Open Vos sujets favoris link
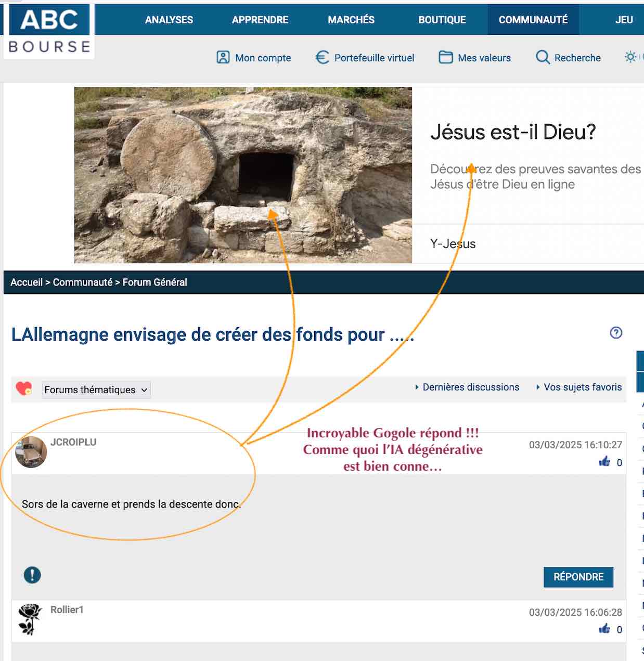 583,387
